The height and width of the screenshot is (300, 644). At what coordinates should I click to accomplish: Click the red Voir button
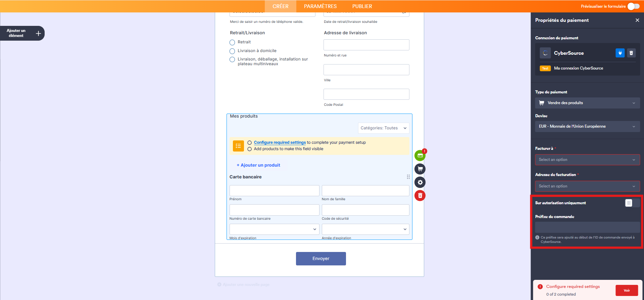pyautogui.click(x=627, y=290)
